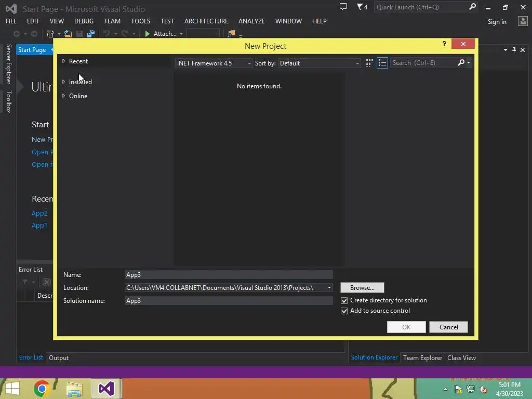
Task: Open recent project App1 on Start Page
Action: click(x=39, y=225)
